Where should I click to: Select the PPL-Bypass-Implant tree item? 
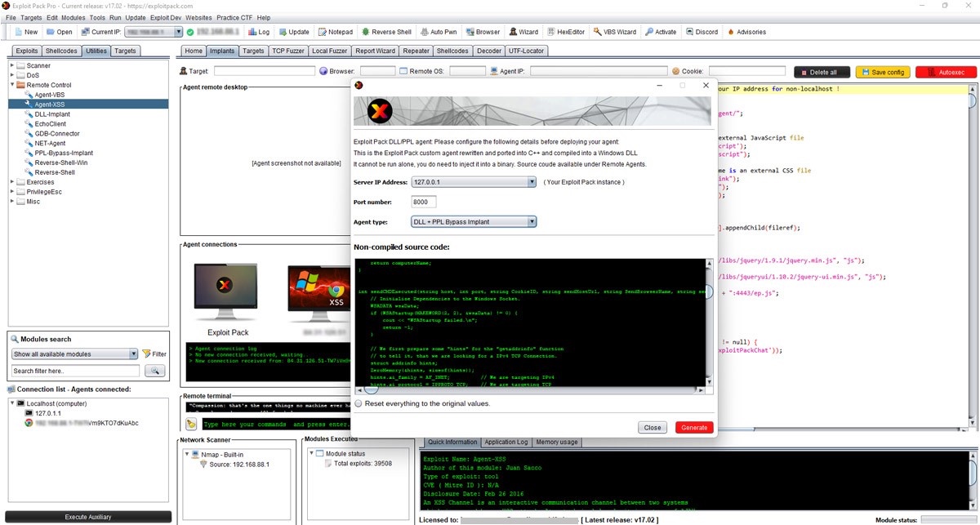[x=63, y=153]
